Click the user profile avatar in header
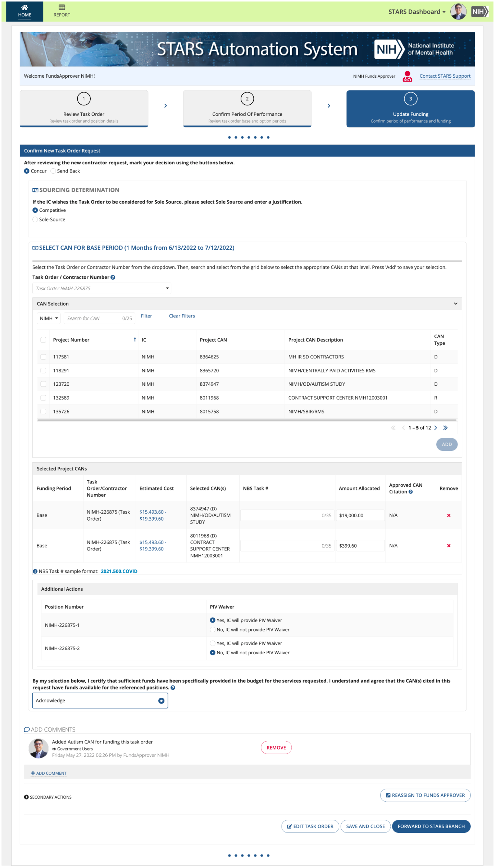Viewport: 497px width, 868px height. (458, 12)
